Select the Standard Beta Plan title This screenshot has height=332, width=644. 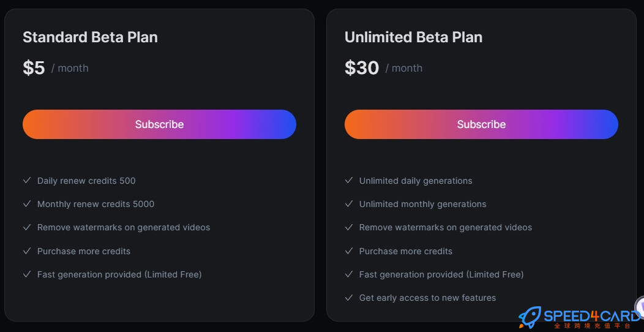(x=90, y=37)
